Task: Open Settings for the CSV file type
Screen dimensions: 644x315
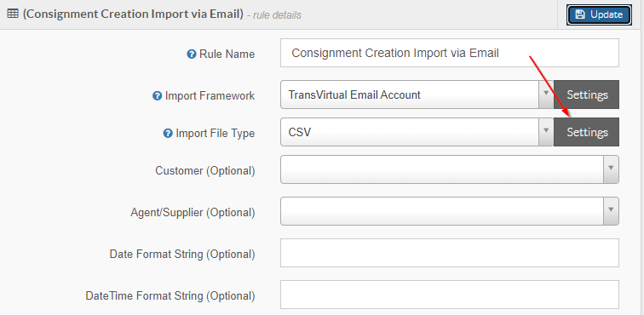Action: tap(586, 132)
